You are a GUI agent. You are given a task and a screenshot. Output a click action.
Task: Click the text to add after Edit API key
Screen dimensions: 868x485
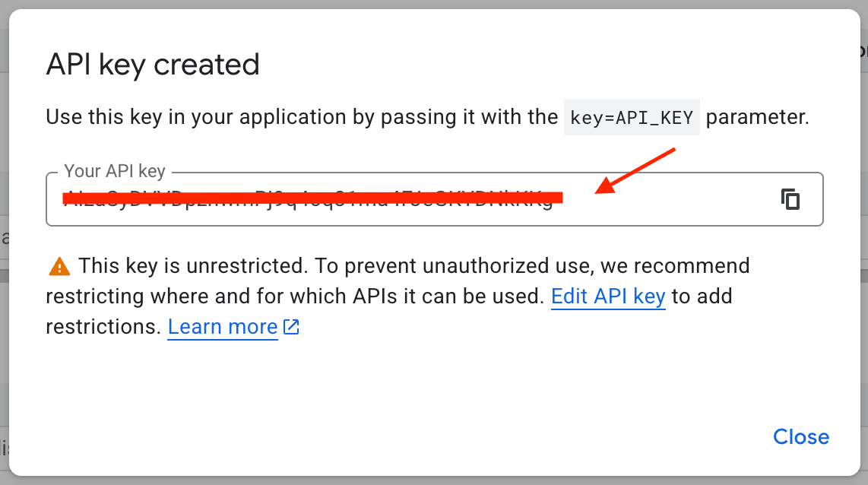(702, 296)
